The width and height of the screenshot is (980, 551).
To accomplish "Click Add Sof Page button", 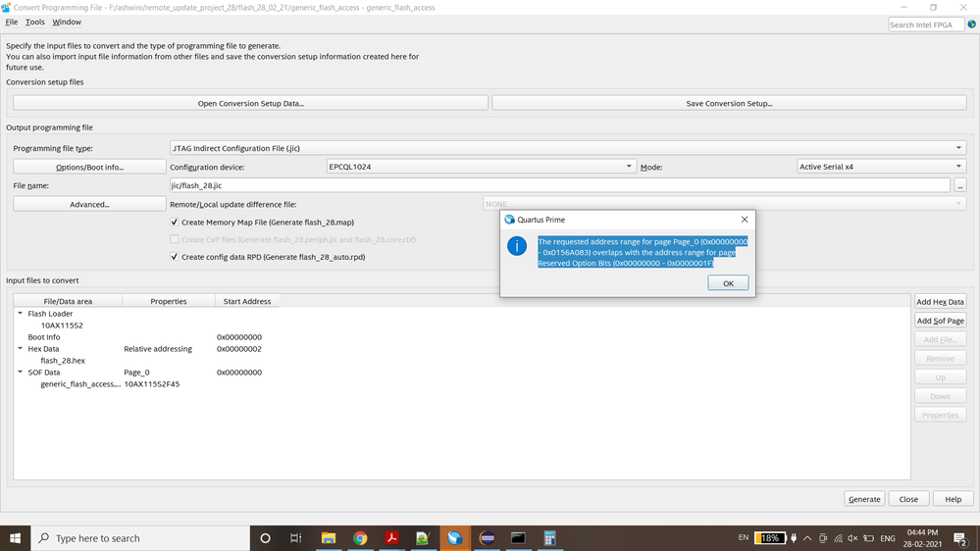I will tap(940, 321).
